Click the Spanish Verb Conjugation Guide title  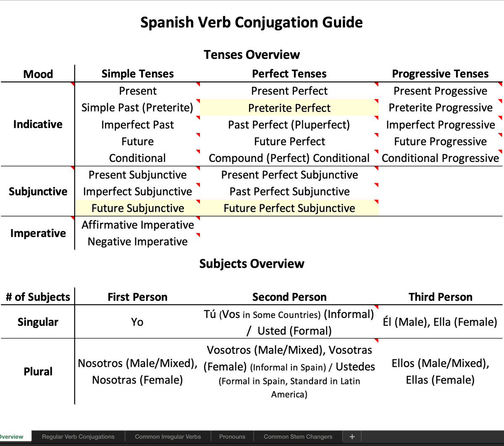252,22
